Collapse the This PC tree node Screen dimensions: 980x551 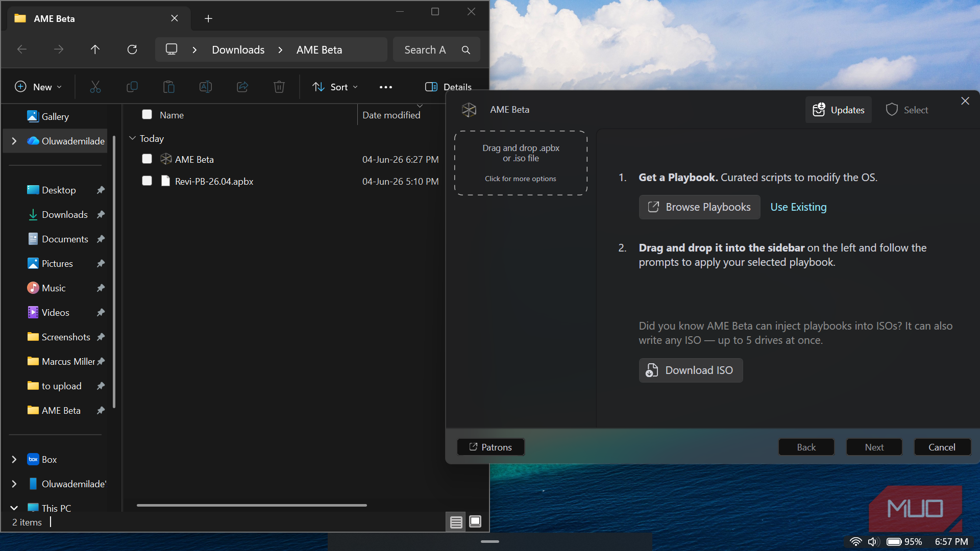(14, 508)
